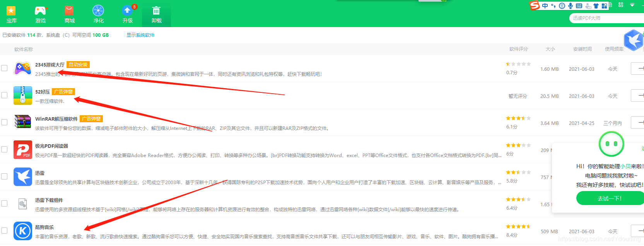Open the Sogou soft keyboard icon
The height and width of the screenshot is (246, 644).
pos(579,6)
